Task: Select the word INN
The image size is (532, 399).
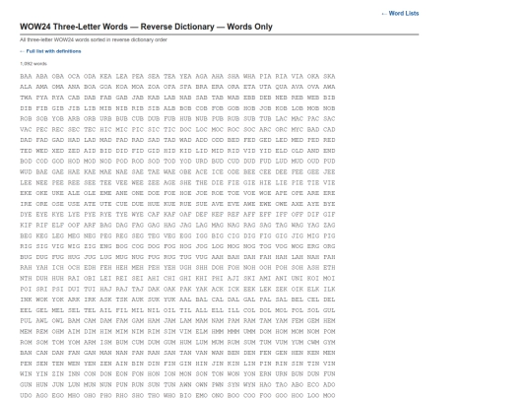Action: (74, 374)
